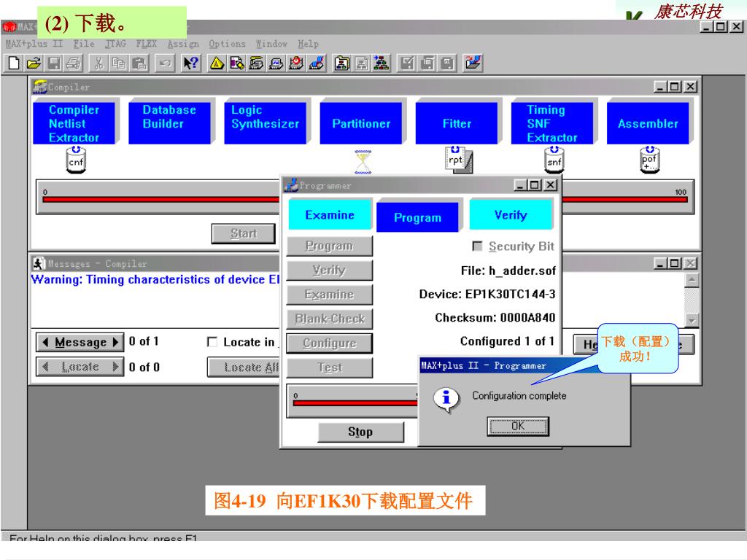Viewport: 747px width, 560px height.
Task: Open the MAX+plus II menu
Action: click(34, 44)
